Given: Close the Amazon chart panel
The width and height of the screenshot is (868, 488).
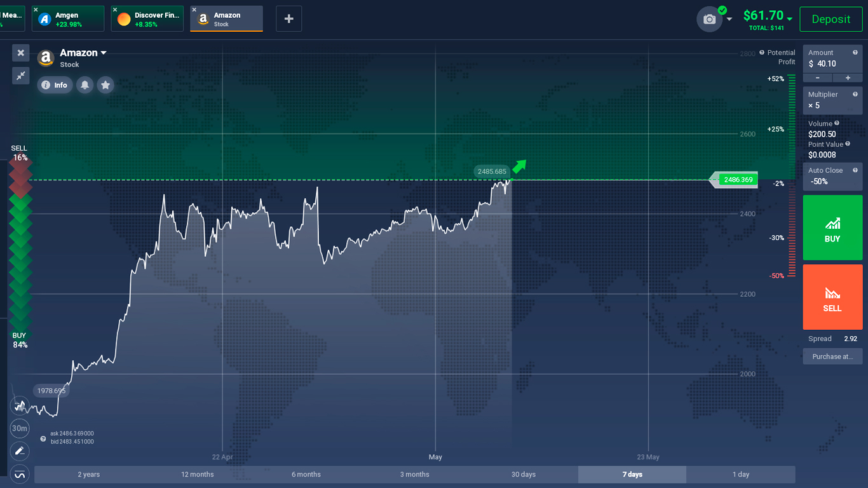Looking at the screenshot, I should point(20,53).
